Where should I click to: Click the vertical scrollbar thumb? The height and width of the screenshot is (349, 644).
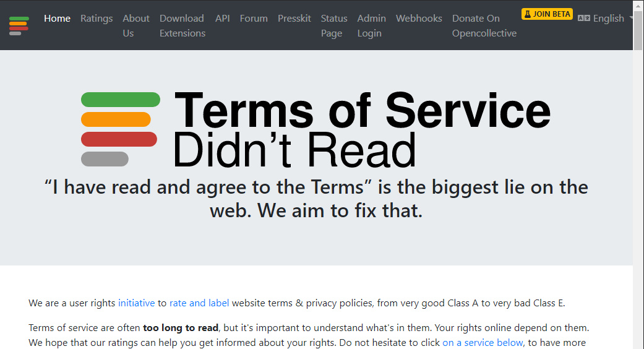pos(638,30)
